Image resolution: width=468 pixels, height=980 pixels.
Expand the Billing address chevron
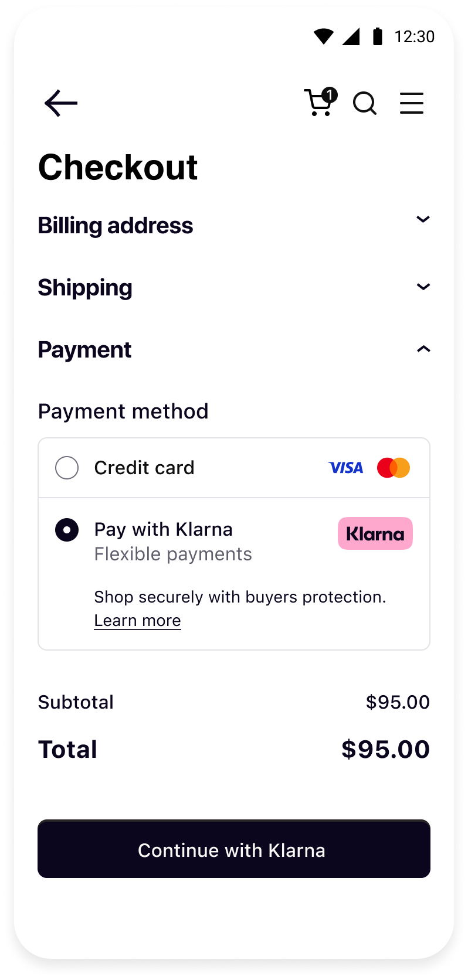coord(423,219)
